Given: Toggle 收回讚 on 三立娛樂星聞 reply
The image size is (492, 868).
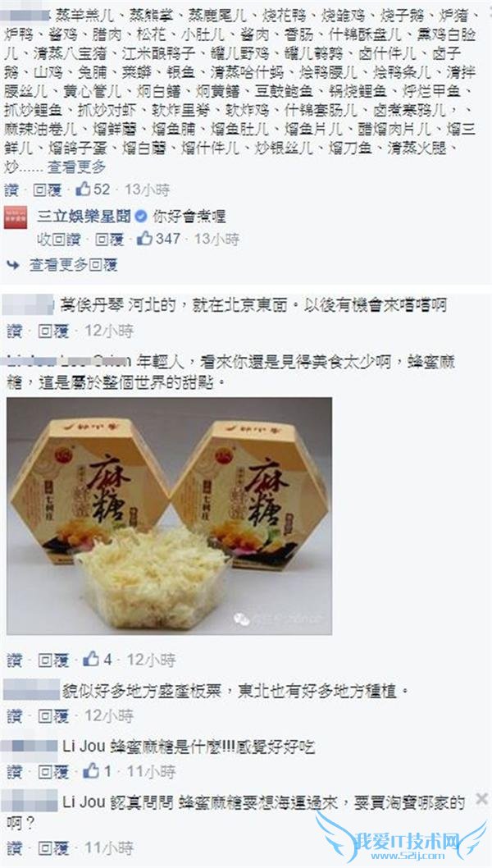Looking at the screenshot, I should pyautogui.click(x=59, y=239).
